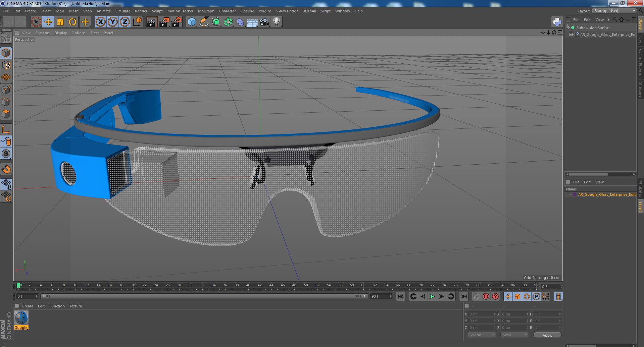644x347 pixels.
Task: Switch to Polygons mode
Action: tap(6, 114)
